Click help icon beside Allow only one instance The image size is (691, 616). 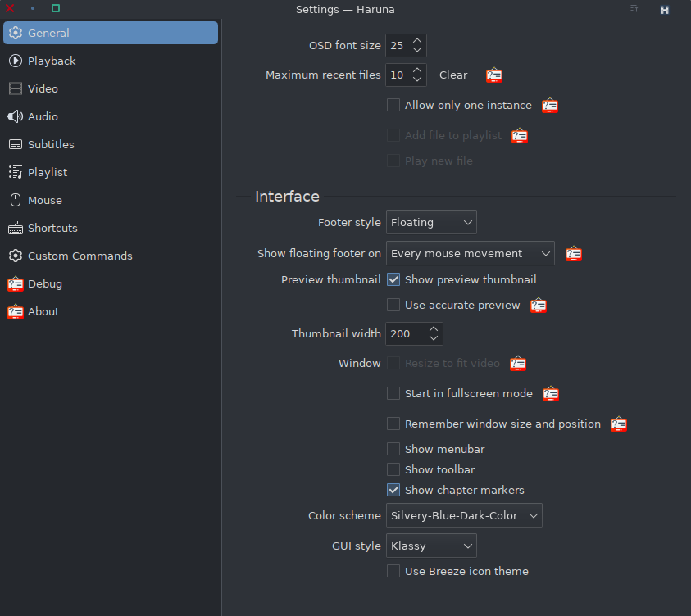coord(550,105)
